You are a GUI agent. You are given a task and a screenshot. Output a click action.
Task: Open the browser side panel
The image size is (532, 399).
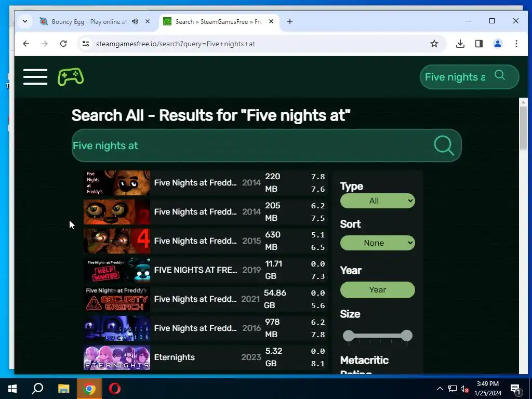tap(478, 44)
